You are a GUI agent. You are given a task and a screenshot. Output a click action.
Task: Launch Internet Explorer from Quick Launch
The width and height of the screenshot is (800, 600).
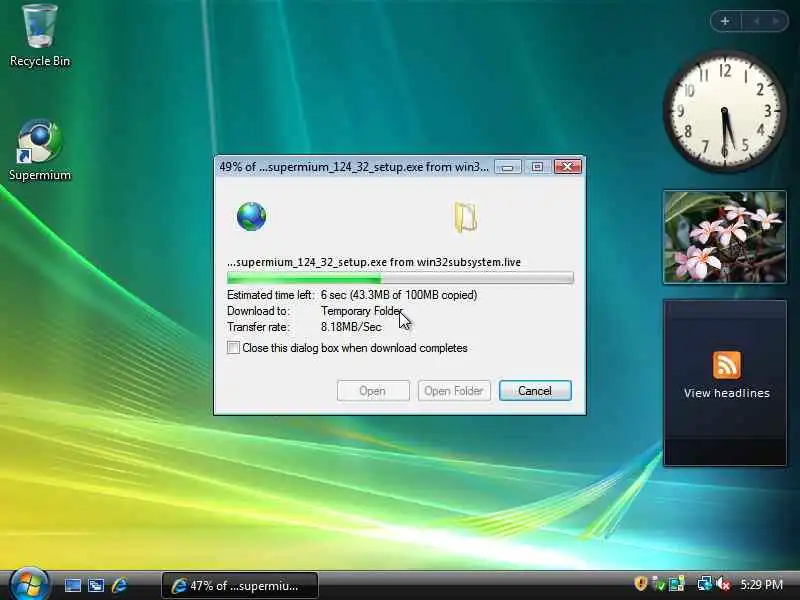119,585
